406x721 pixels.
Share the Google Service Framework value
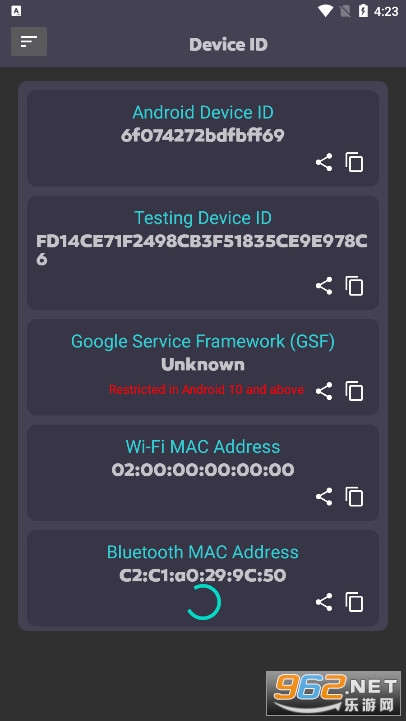[324, 391]
